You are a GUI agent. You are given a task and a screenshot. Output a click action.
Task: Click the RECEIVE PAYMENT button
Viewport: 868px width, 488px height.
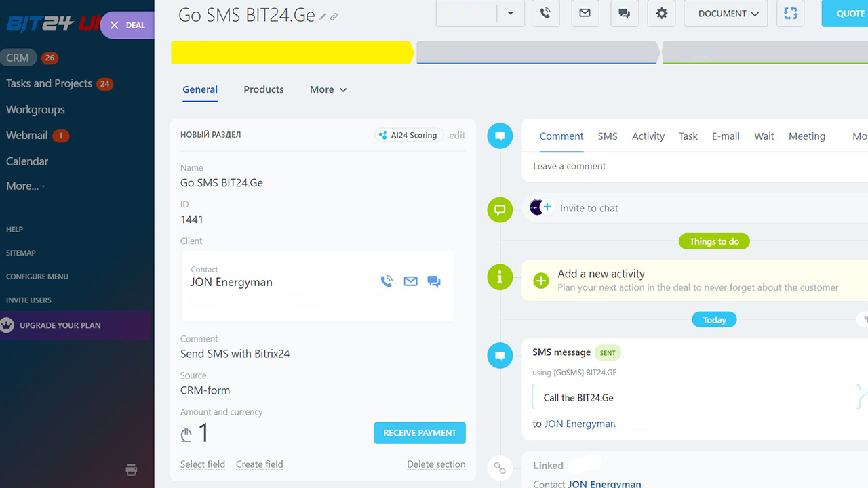tap(420, 433)
